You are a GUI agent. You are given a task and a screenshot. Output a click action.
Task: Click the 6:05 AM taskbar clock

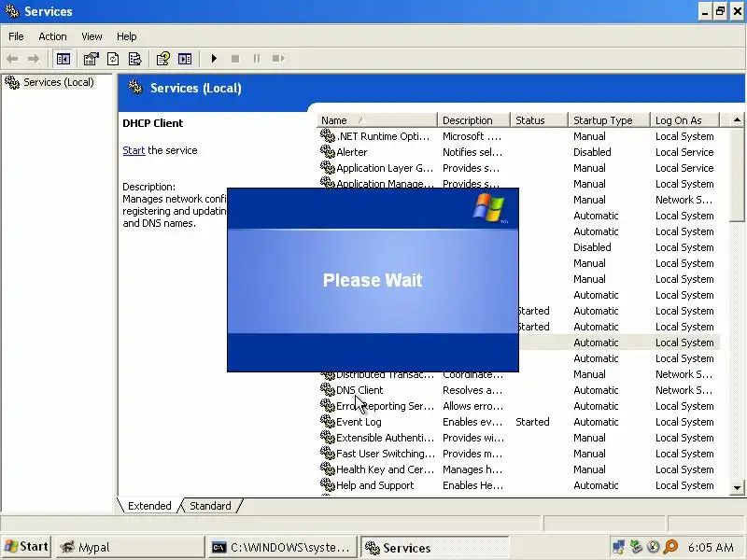(x=711, y=547)
